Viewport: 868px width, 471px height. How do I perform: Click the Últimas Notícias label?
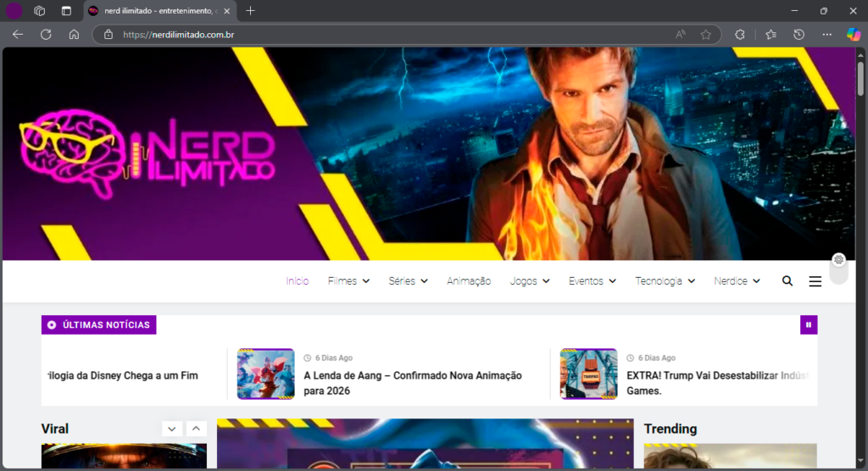(x=98, y=325)
